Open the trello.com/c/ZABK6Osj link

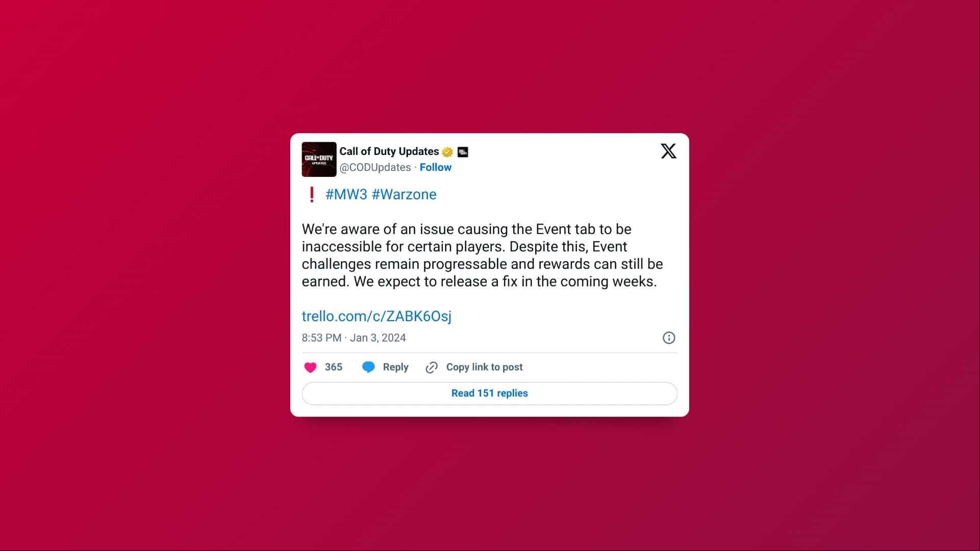pyautogui.click(x=376, y=316)
